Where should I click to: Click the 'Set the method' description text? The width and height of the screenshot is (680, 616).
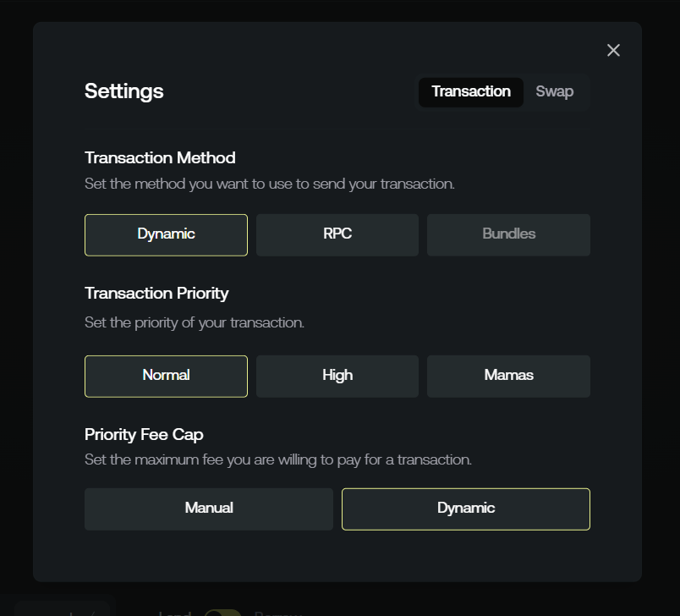pos(270,184)
